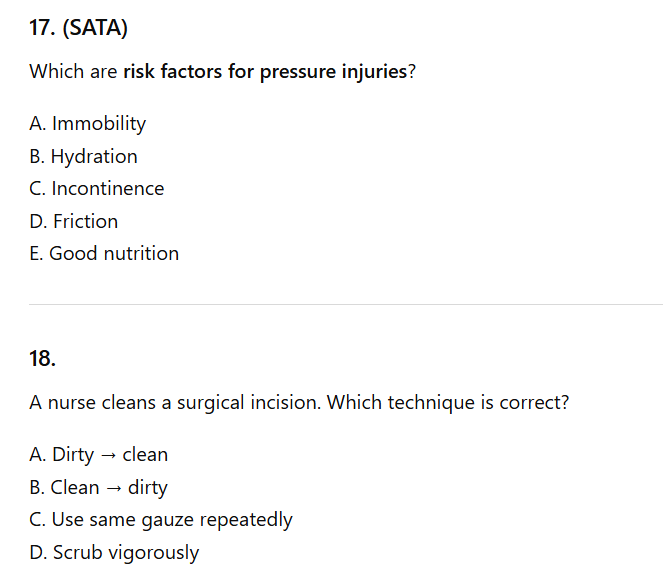The image size is (663, 579).
Task: Click the "E. Good nutrition" option
Action: 104,254
